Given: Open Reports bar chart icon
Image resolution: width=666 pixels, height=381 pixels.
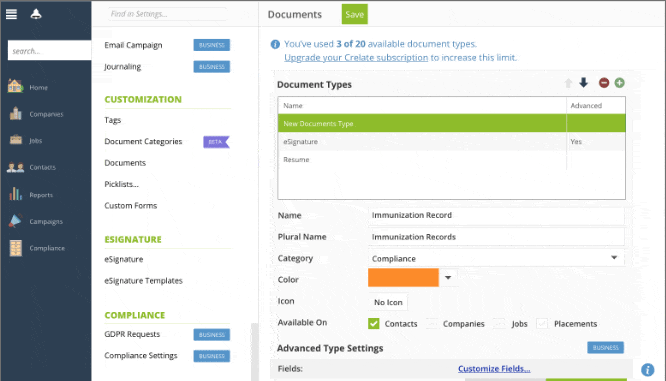Looking at the screenshot, I should (16, 194).
